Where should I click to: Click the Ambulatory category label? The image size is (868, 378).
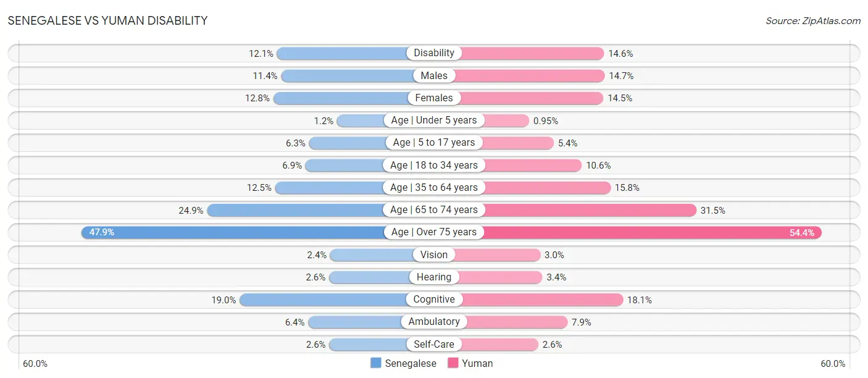434,322
